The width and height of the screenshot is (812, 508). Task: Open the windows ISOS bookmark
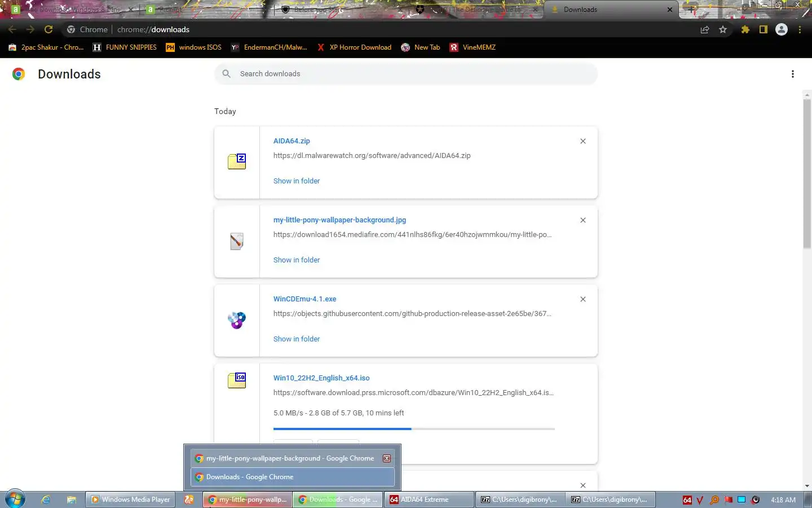click(x=193, y=47)
